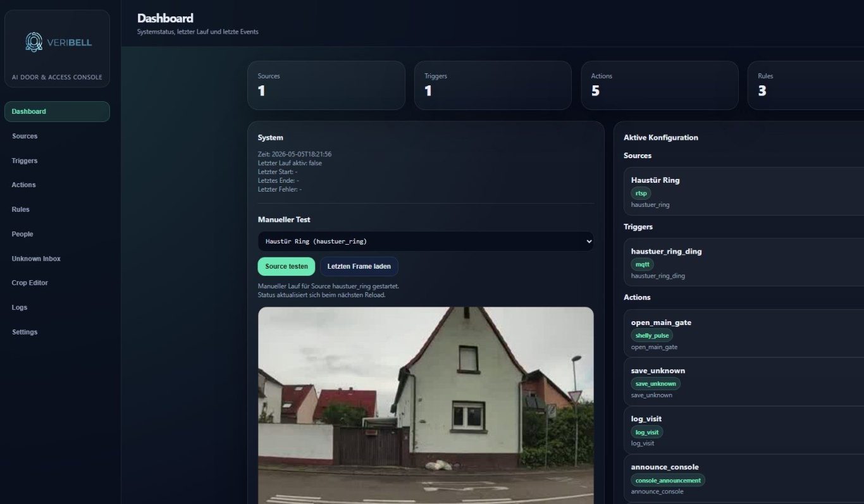Select the shelly_pulse badge on open_main_gate

click(652, 335)
